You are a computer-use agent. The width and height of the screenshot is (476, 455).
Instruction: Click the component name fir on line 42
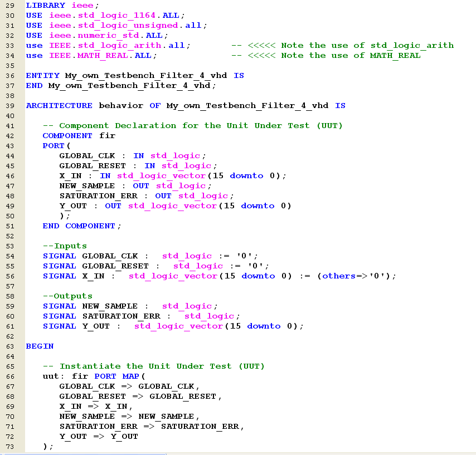click(107, 135)
